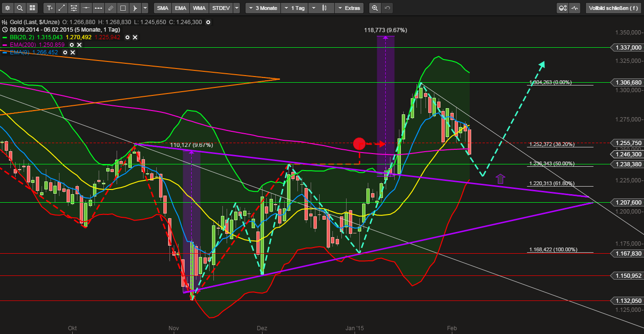Click measurement label 118,773 (9.67%)
The height and width of the screenshot is (334, 644).
[x=385, y=30]
